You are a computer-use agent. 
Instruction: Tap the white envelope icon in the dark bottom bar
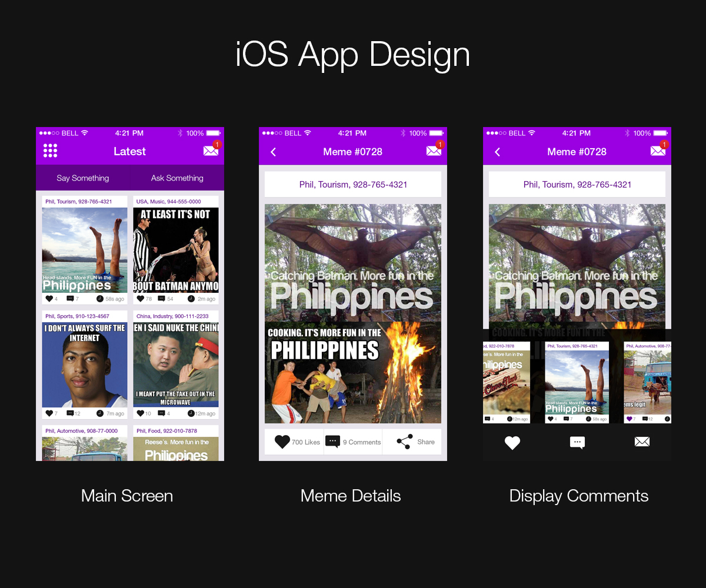tap(642, 442)
